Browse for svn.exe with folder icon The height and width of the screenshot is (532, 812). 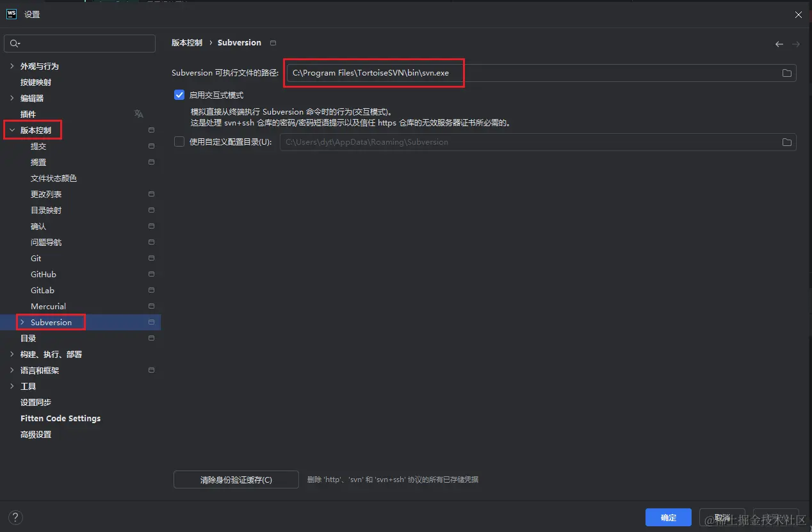[x=786, y=73]
